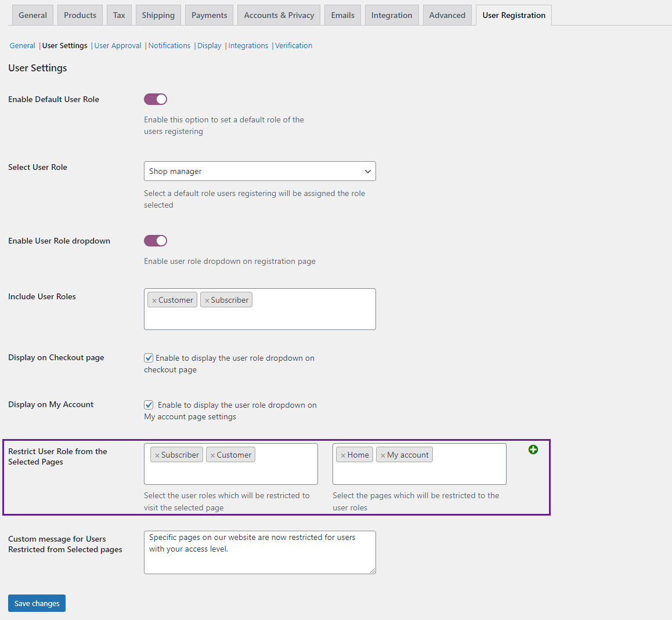Open the General settings tab

click(x=32, y=16)
